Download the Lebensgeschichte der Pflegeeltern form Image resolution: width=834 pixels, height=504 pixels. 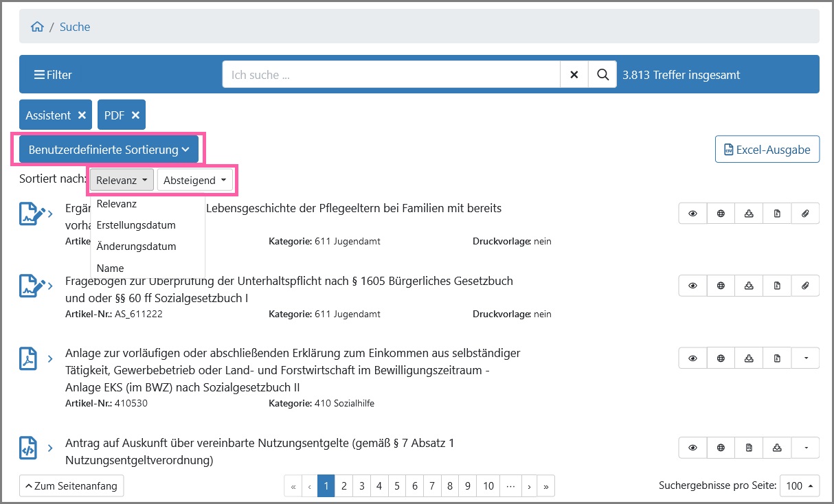(749, 214)
